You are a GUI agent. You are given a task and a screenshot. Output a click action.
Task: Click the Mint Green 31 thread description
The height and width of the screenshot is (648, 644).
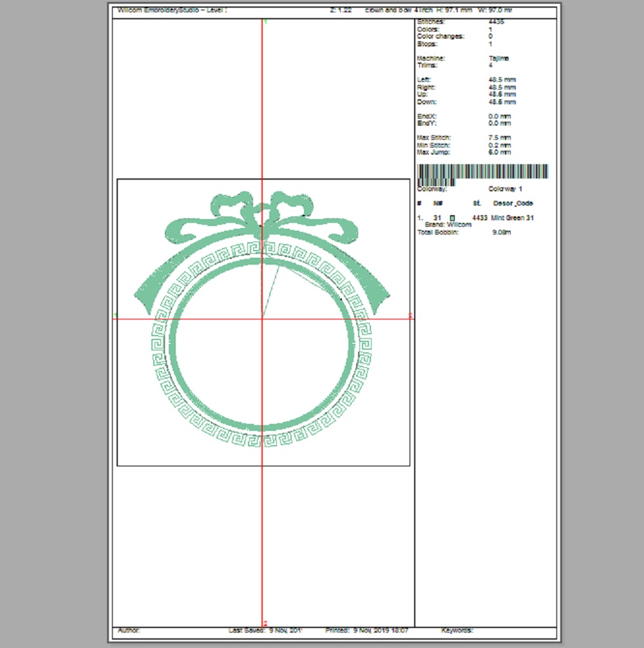tap(512, 218)
